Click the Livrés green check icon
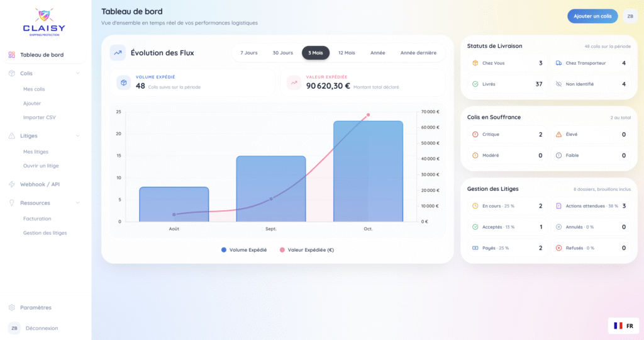The height and width of the screenshot is (340, 644). pos(475,84)
